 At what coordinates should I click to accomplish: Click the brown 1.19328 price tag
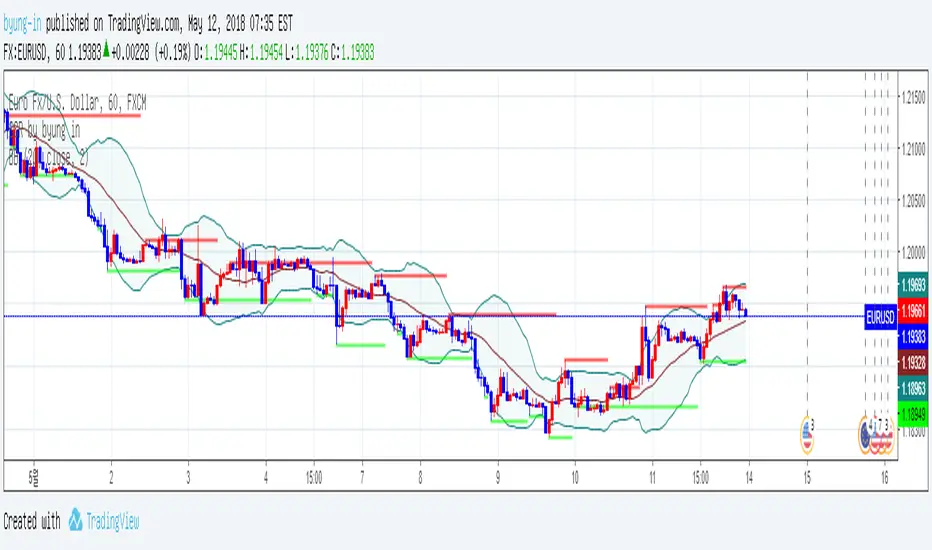point(913,360)
